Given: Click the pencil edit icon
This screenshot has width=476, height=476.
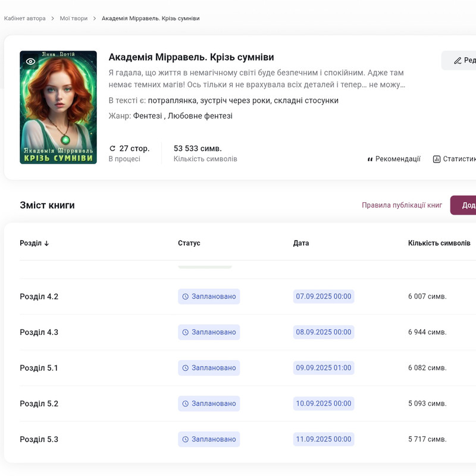Looking at the screenshot, I should 458,61.
